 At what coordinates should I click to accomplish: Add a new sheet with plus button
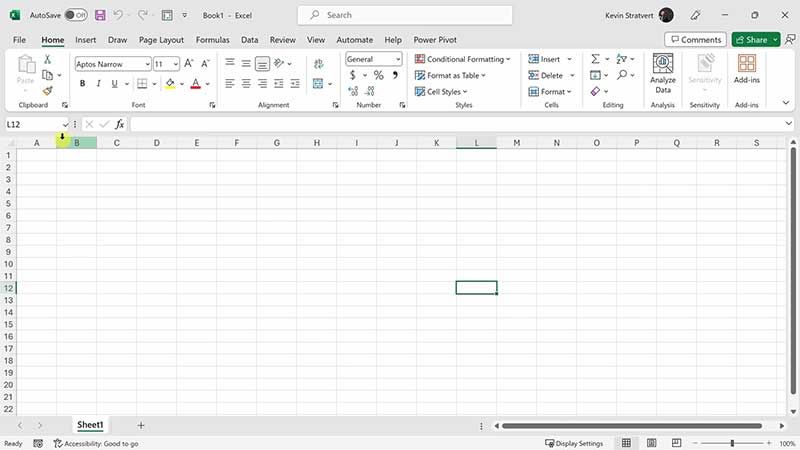coord(141,425)
